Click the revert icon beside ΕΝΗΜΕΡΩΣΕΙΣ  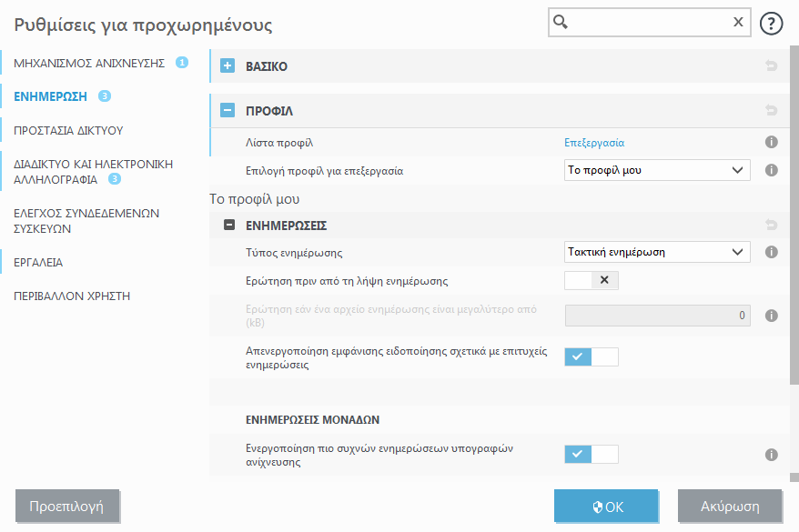point(772,224)
